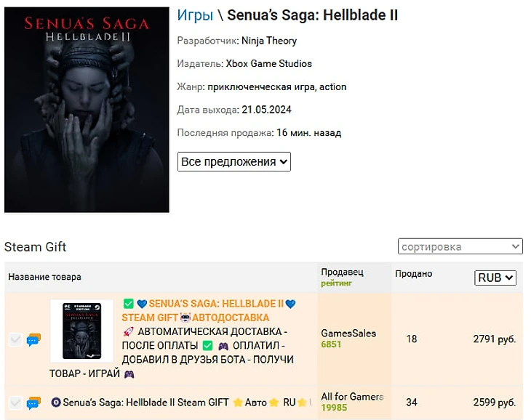Open the SENUA'S SAGA: HELLBLADE II STEAM GIFT listing title

click(209, 311)
